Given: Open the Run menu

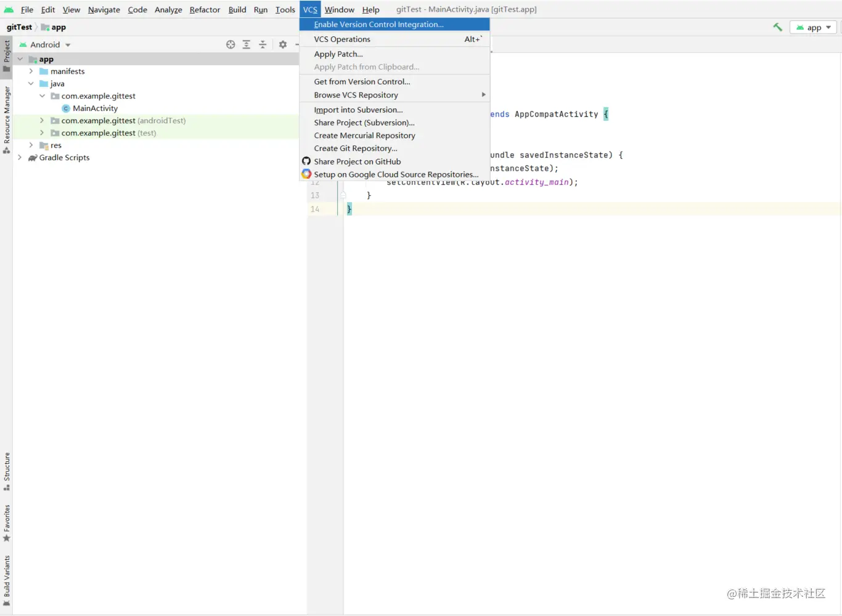Looking at the screenshot, I should 261,10.
